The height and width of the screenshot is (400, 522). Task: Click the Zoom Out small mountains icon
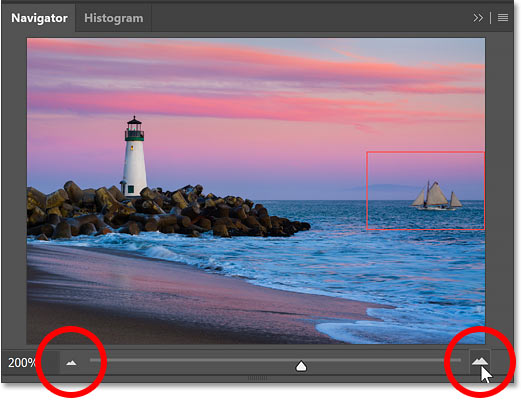click(x=71, y=363)
